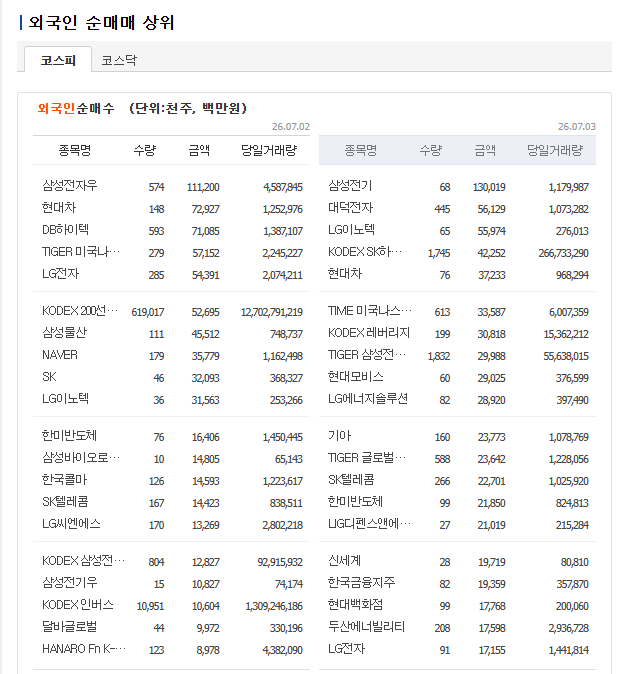
Task: Switch to the 코스피 tab
Action: click(58, 60)
